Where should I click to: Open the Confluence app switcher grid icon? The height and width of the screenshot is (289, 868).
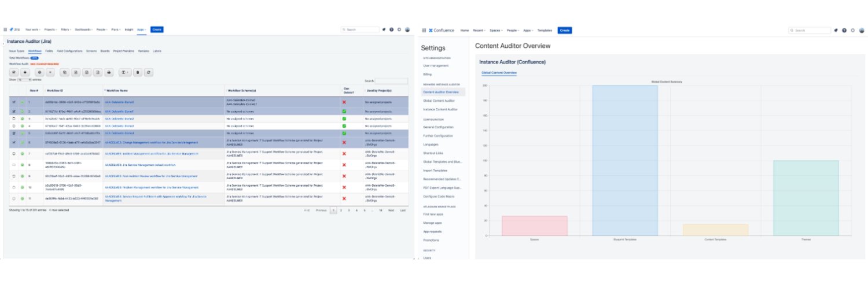[424, 30]
